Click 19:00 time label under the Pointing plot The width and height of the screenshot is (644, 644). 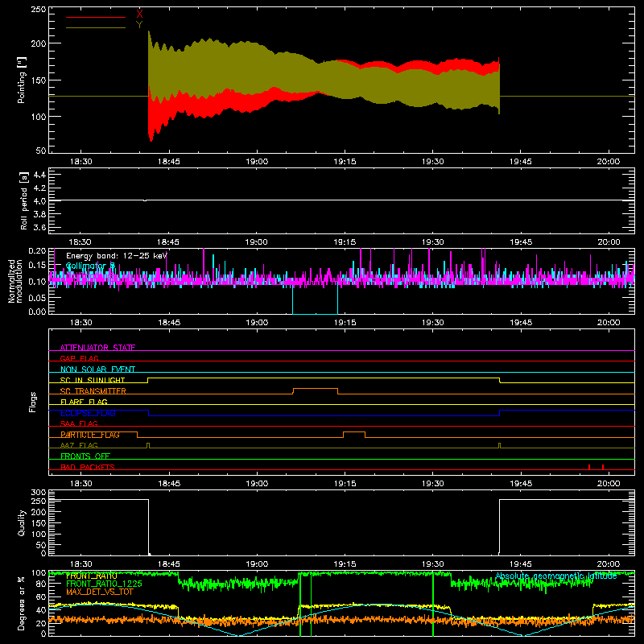click(257, 162)
